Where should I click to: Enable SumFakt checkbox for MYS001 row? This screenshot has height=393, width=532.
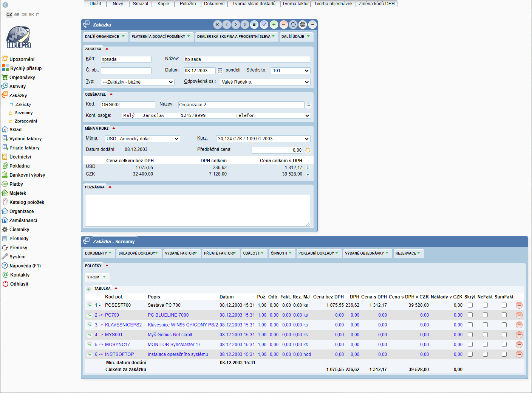tap(504, 335)
